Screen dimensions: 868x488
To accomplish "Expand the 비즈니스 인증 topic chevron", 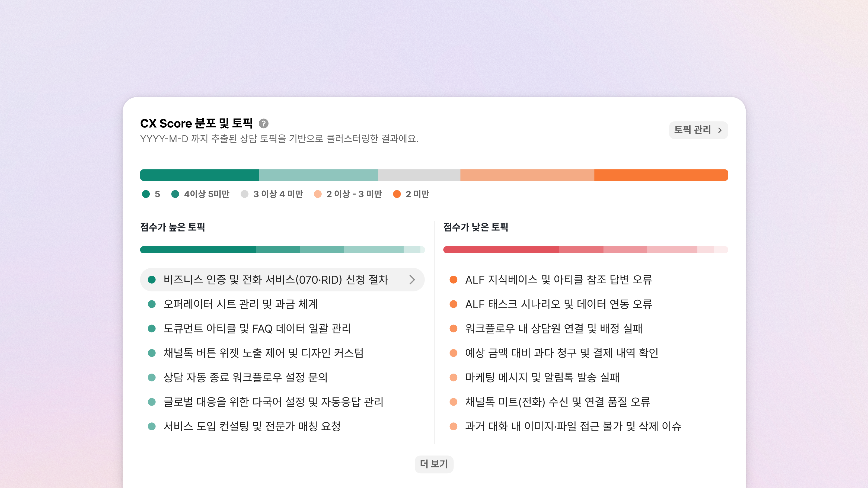I will point(412,280).
